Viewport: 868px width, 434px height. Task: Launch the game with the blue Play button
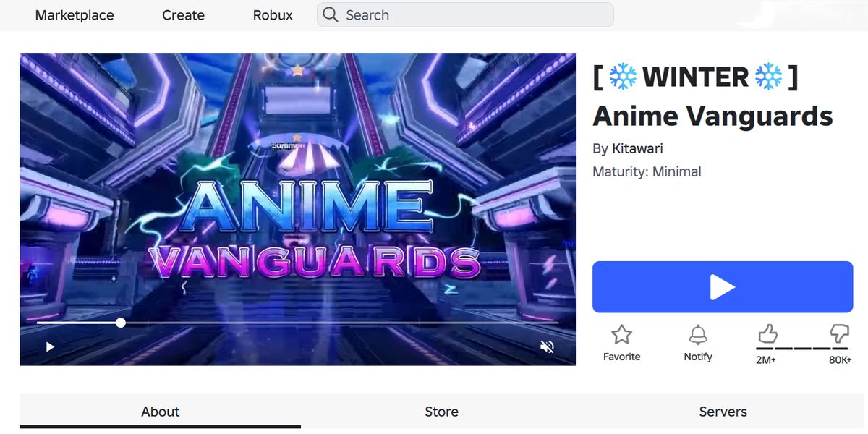pos(723,287)
